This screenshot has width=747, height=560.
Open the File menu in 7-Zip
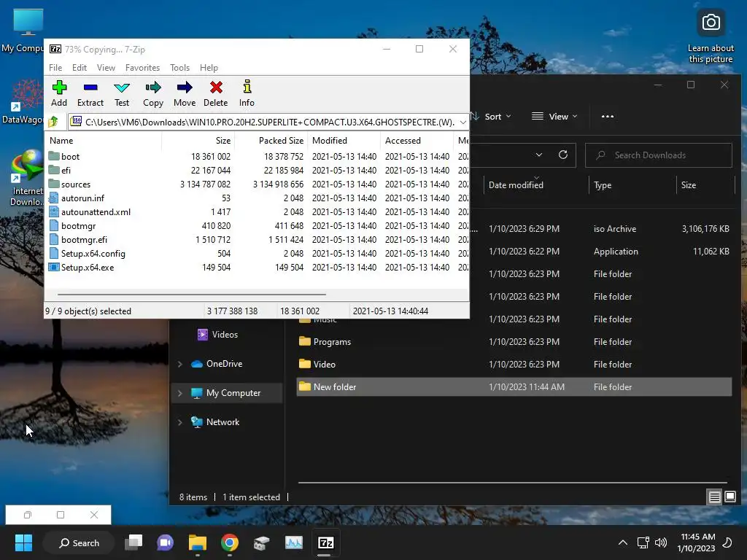55,68
